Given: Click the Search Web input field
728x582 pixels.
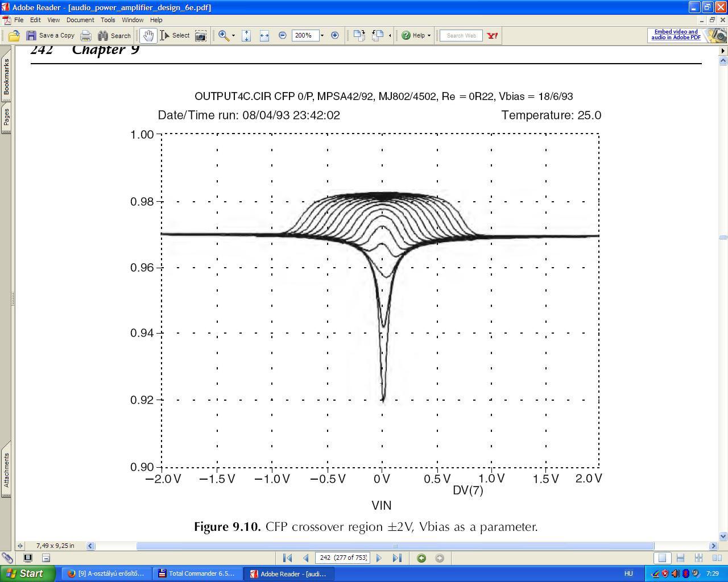Looking at the screenshot, I should [461, 35].
